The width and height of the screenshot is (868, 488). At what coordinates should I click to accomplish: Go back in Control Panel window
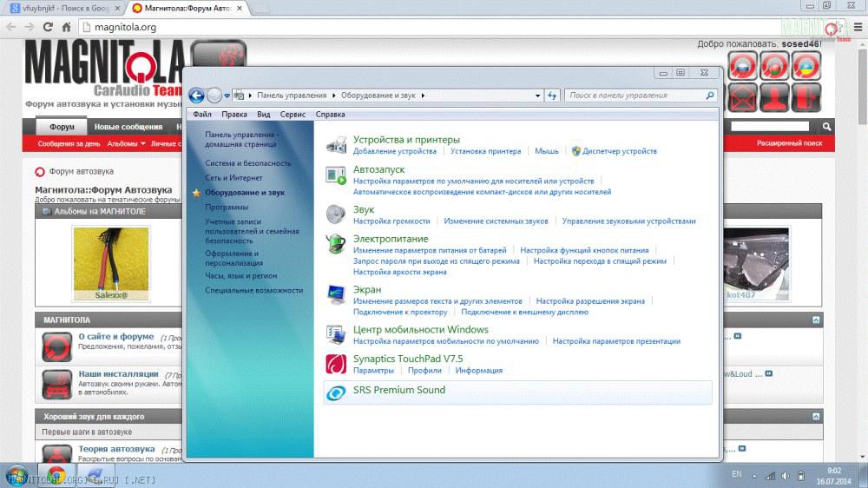pos(196,96)
